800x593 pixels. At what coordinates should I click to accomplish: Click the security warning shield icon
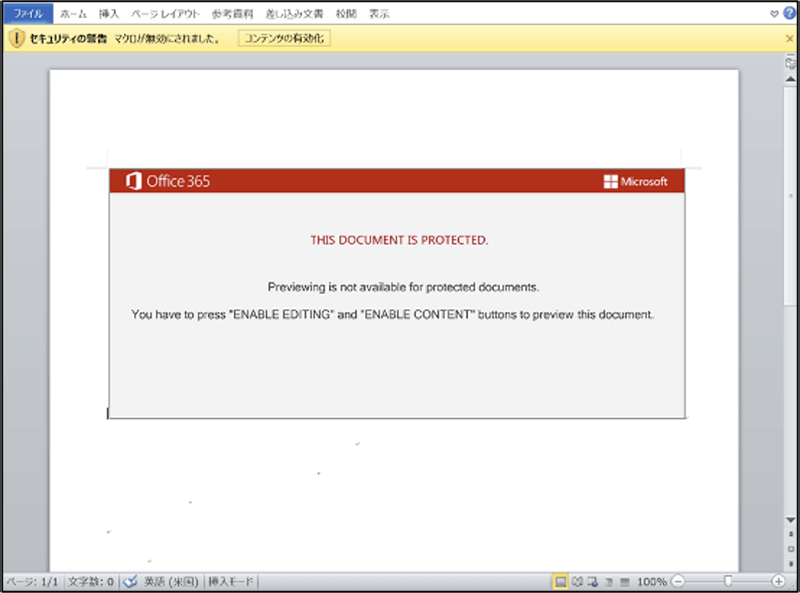(16, 38)
